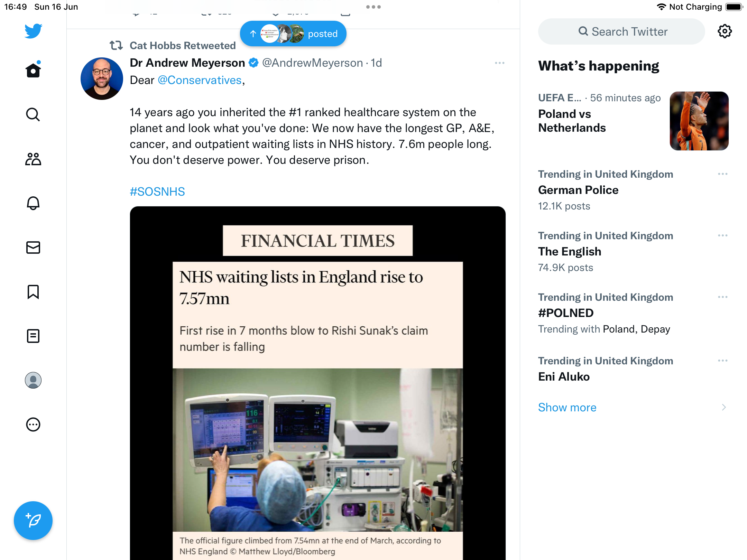Open More options circle icon
This screenshot has height=560, width=747.
[33, 424]
